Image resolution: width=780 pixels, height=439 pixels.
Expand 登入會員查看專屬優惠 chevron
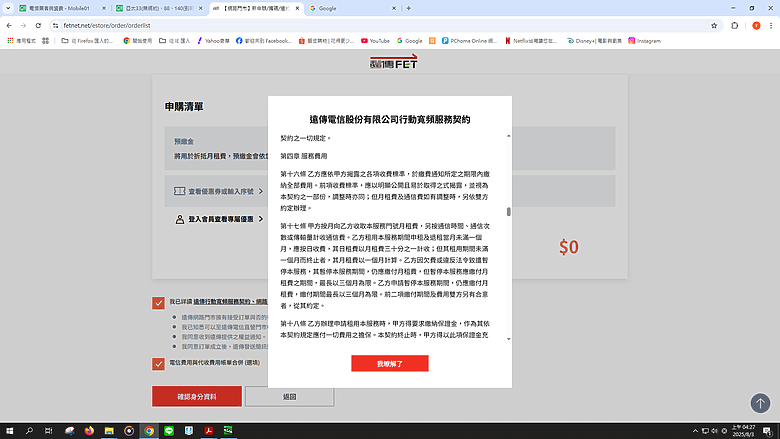tap(261, 219)
